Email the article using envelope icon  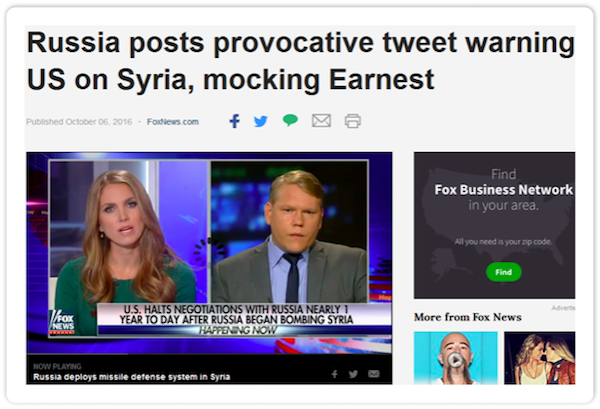click(x=321, y=121)
